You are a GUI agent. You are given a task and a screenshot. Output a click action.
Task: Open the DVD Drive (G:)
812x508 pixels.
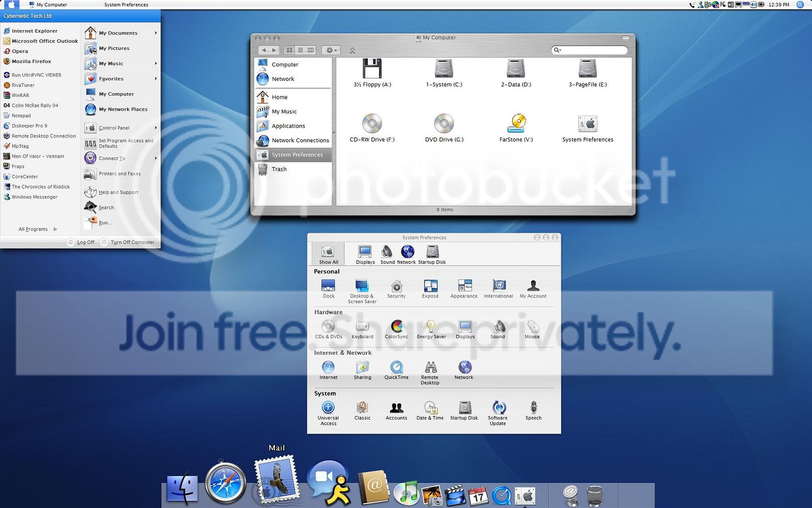pos(444,128)
